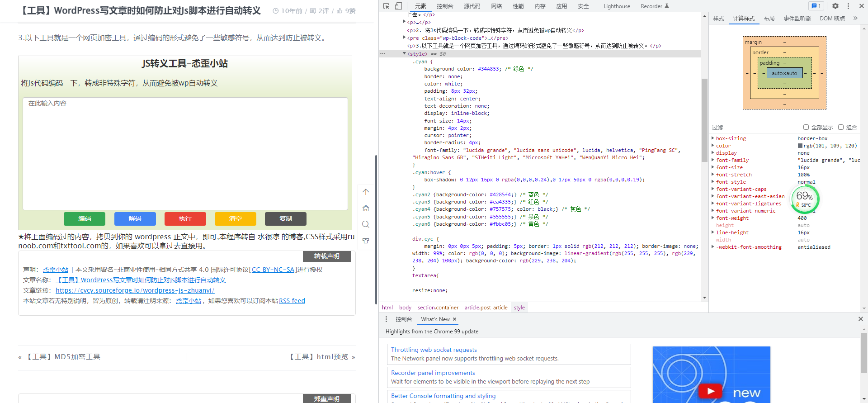Click the dark 复制 button
The height and width of the screenshot is (403, 868).
tap(286, 219)
